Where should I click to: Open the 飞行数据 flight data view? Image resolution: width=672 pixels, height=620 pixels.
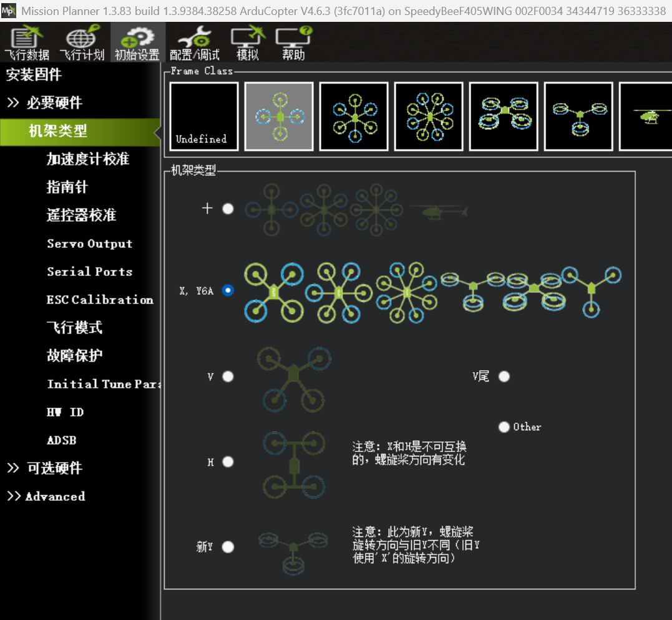pyautogui.click(x=27, y=43)
